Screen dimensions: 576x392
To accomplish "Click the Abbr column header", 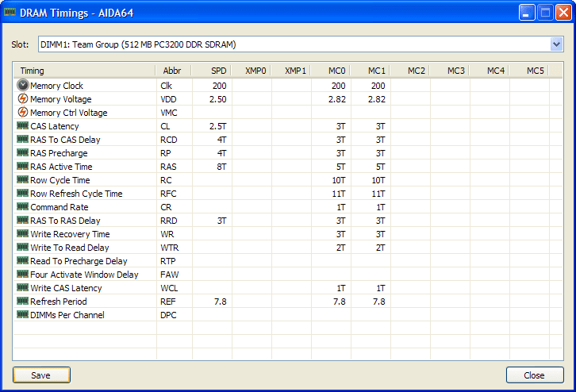I will tap(174, 71).
